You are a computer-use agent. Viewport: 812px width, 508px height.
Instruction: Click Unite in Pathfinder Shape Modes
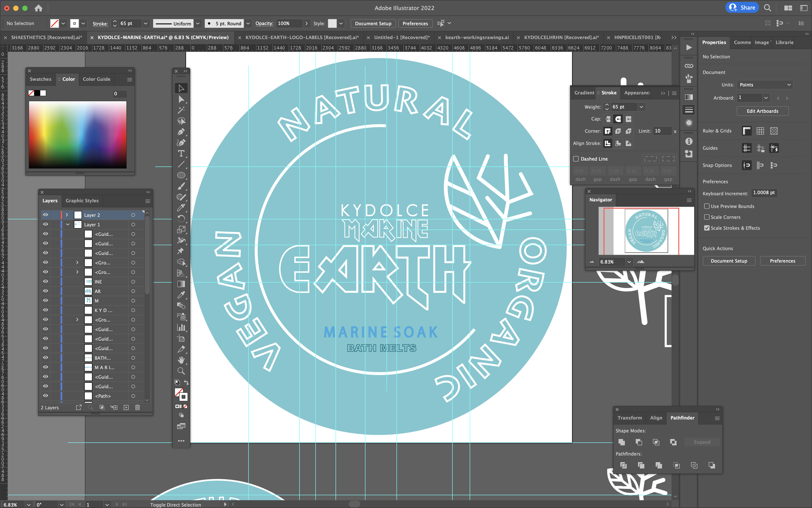[622, 442]
